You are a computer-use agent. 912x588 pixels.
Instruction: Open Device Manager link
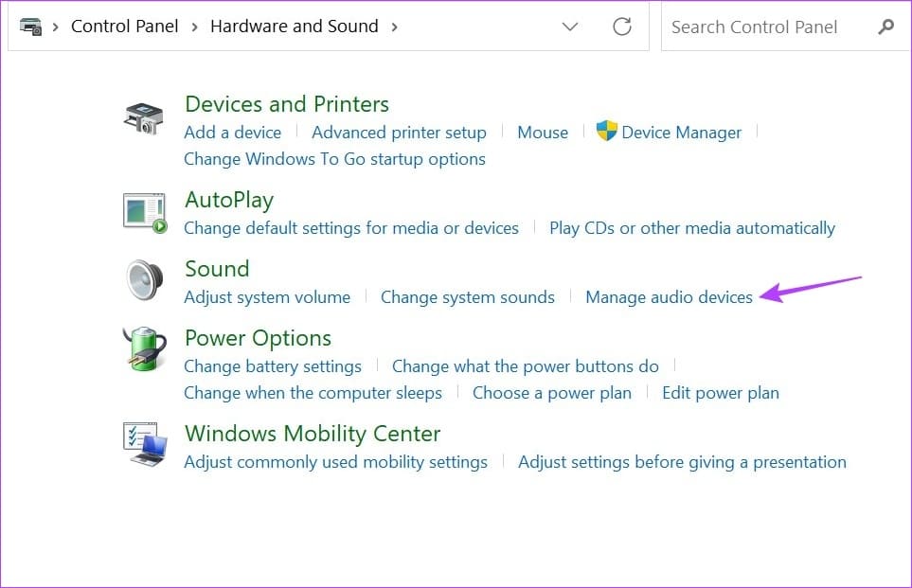(x=681, y=133)
